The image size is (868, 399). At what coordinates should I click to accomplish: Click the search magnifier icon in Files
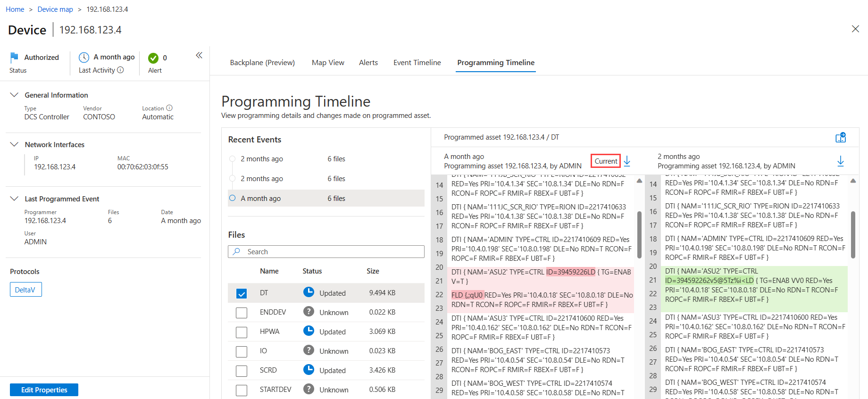tap(237, 251)
